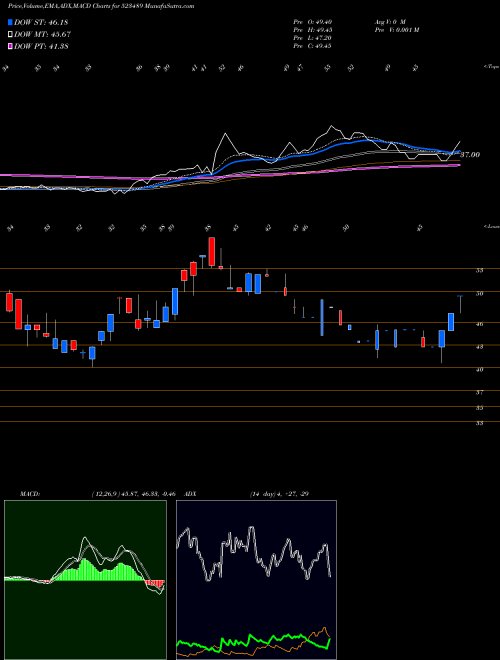
Task: Click the white DOW MT legend swatch
Action: (x=11, y=35)
